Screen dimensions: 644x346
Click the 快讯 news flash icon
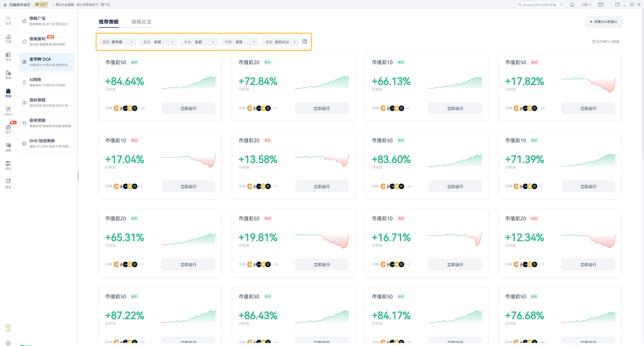click(x=8, y=56)
